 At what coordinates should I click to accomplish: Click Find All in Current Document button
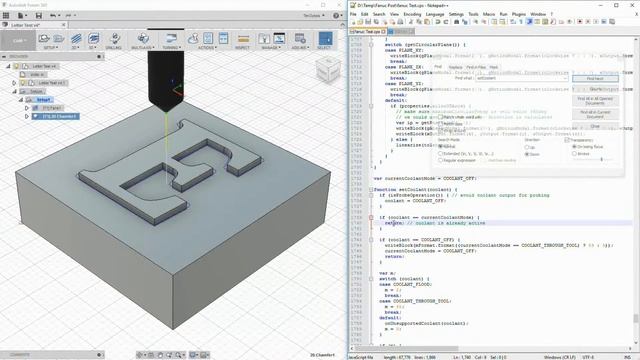point(595,114)
